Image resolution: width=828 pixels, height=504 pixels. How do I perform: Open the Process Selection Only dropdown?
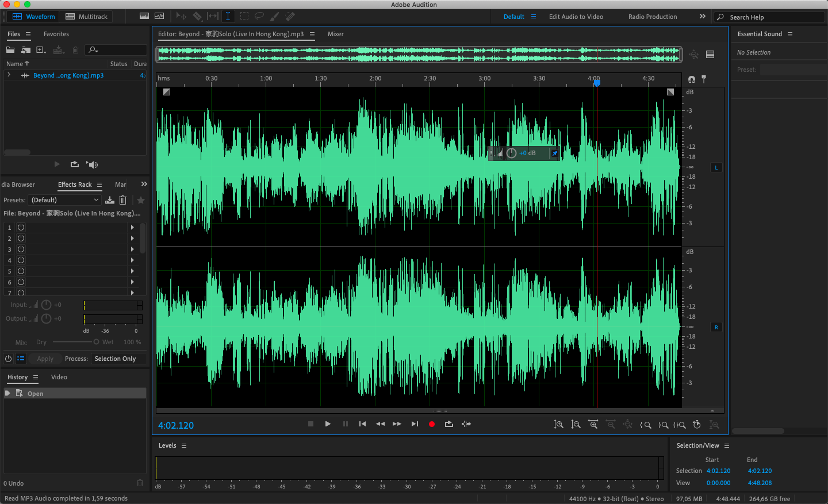(119, 359)
